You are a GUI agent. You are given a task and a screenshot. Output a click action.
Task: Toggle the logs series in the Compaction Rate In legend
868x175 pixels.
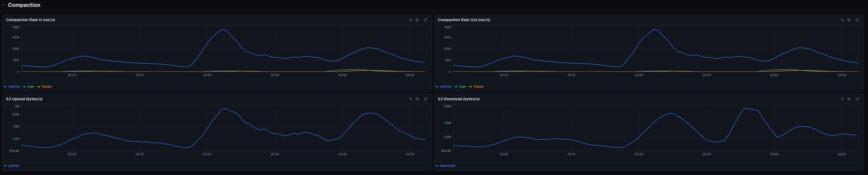pyautogui.click(x=31, y=87)
